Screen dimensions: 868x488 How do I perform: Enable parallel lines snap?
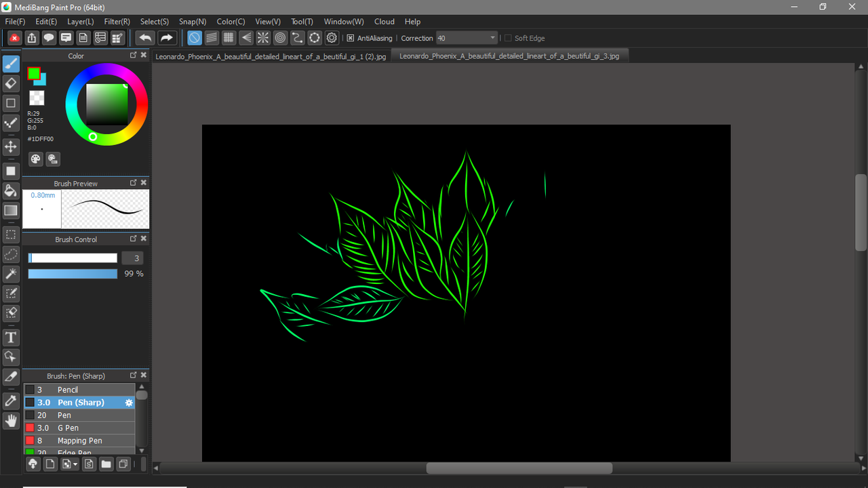tap(212, 38)
